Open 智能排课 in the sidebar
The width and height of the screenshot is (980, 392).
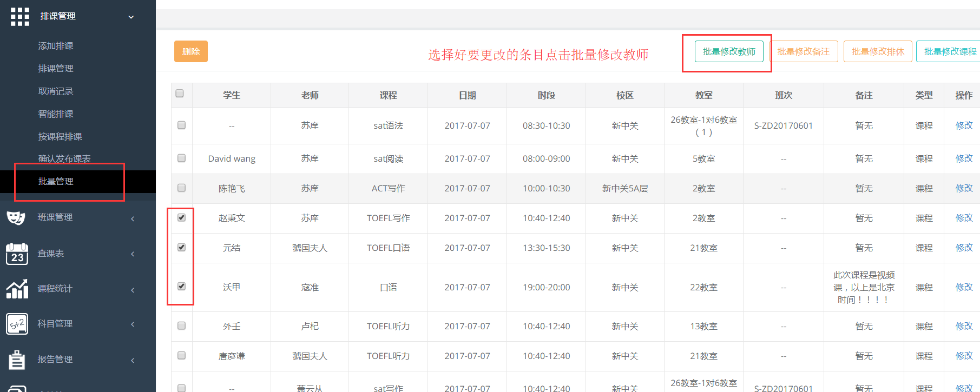[56, 114]
